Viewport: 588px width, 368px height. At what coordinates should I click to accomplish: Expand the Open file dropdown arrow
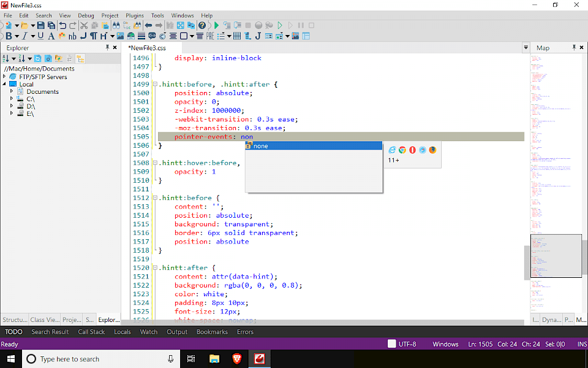(32, 26)
